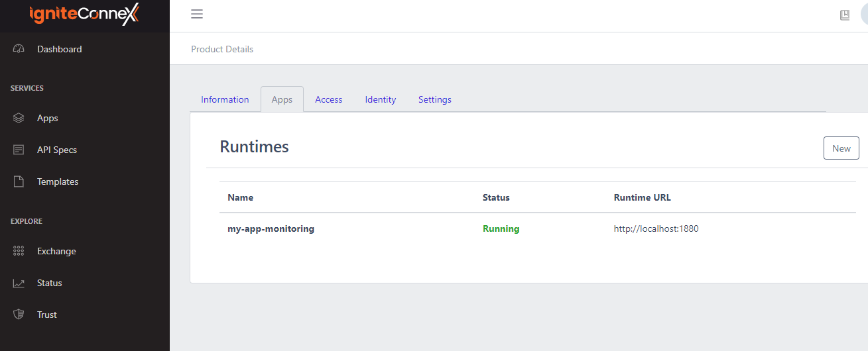Switch to the Settings tab
The height and width of the screenshot is (351, 868).
pos(434,99)
